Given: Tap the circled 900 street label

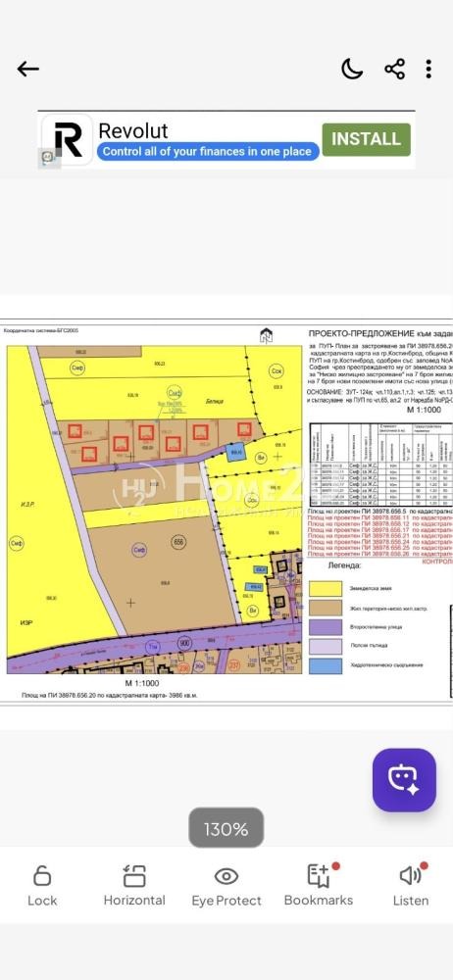Looking at the screenshot, I should click(x=184, y=644).
